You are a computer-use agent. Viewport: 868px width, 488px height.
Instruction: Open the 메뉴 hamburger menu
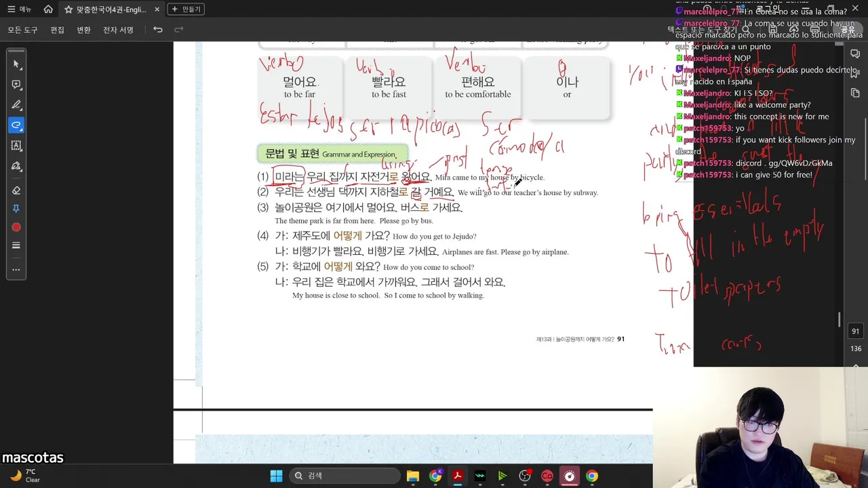(20, 9)
